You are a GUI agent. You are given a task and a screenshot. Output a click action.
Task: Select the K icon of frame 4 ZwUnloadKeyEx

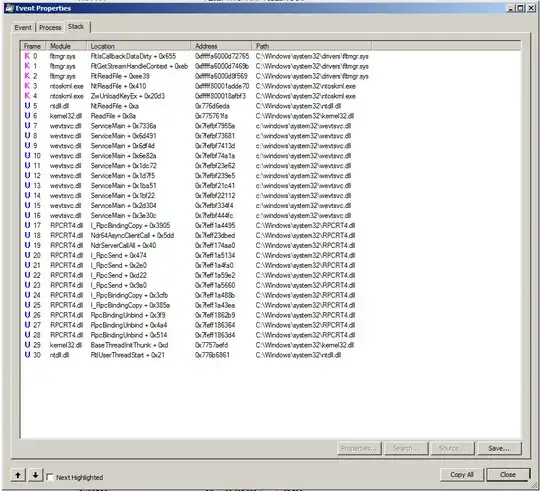pos(27,96)
